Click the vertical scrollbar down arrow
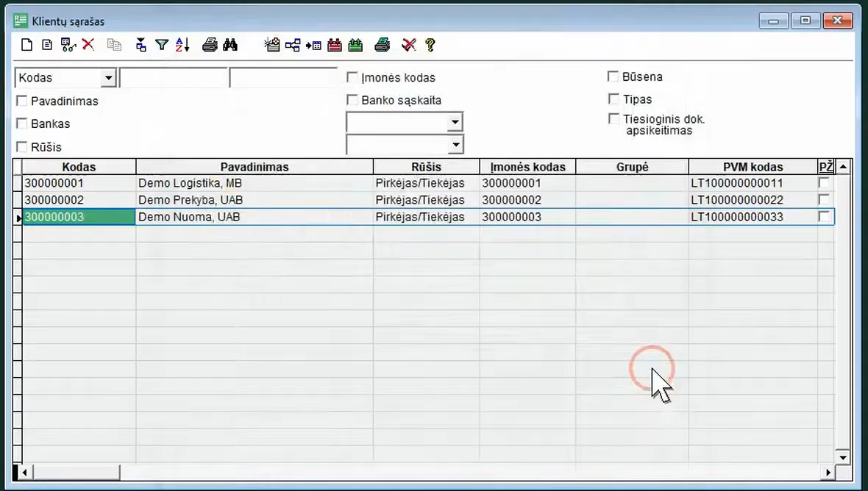This screenshot has height=491, width=868. [x=843, y=457]
